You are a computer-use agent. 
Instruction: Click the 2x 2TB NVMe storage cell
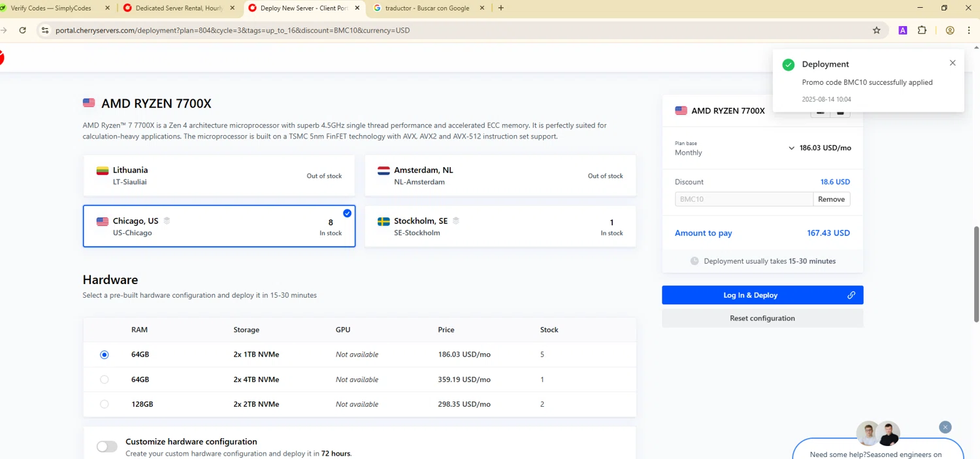pyautogui.click(x=256, y=404)
